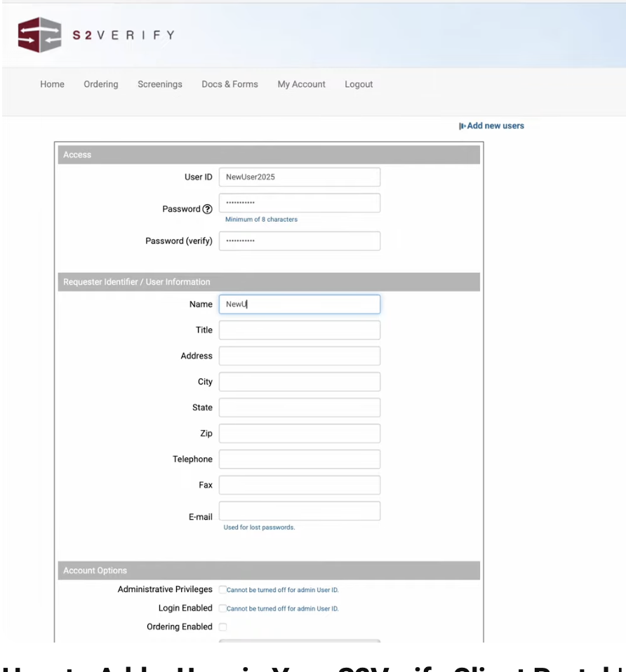Click the Access section header
Image resolution: width=626 pixels, height=672 pixels.
click(x=269, y=155)
